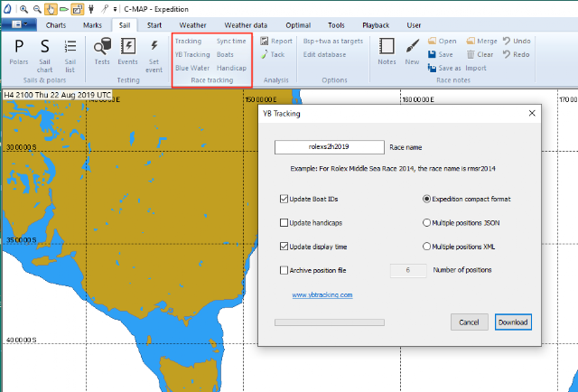The height and width of the screenshot is (392, 578).
Task: Select the divider compass measure tool
Action: (x=105, y=9)
